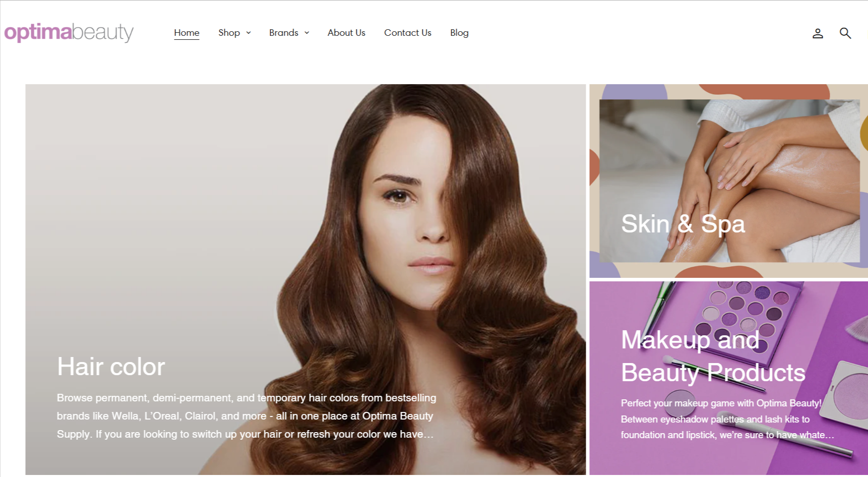Open the About Us page
The image size is (868, 477).
click(x=346, y=33)
